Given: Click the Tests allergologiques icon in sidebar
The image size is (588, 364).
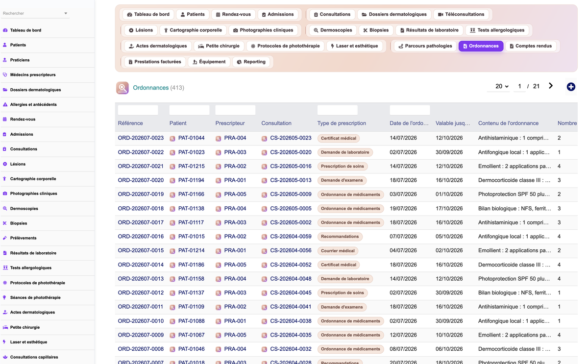Looking at the screenshot, I should coord(5,268).
